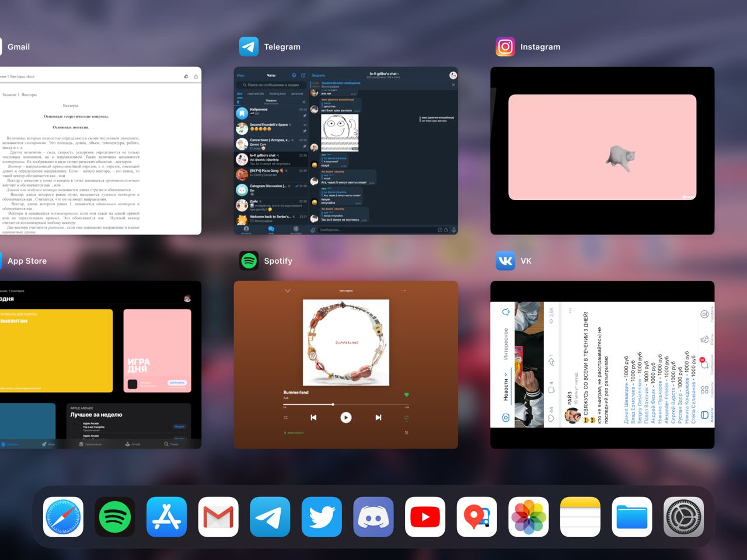Click Закрыть button in Telegram chat header
This screenshot has width=747, height=560.
point(318,75)
